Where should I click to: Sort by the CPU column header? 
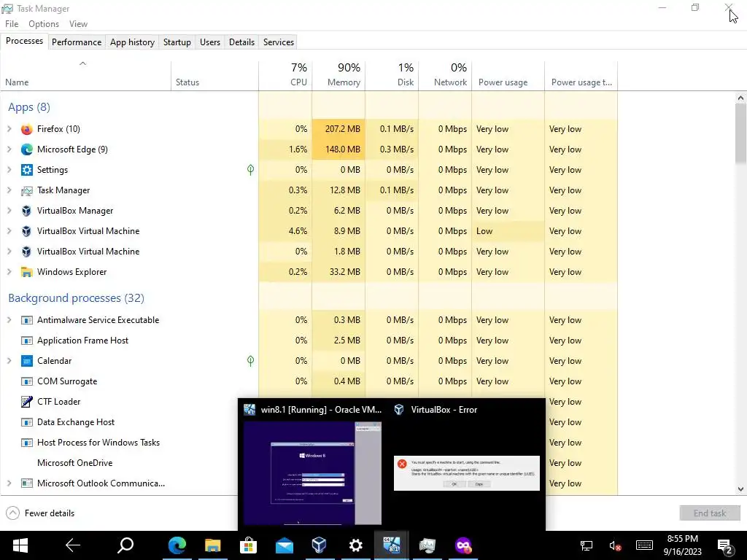[x=285, y=75]
